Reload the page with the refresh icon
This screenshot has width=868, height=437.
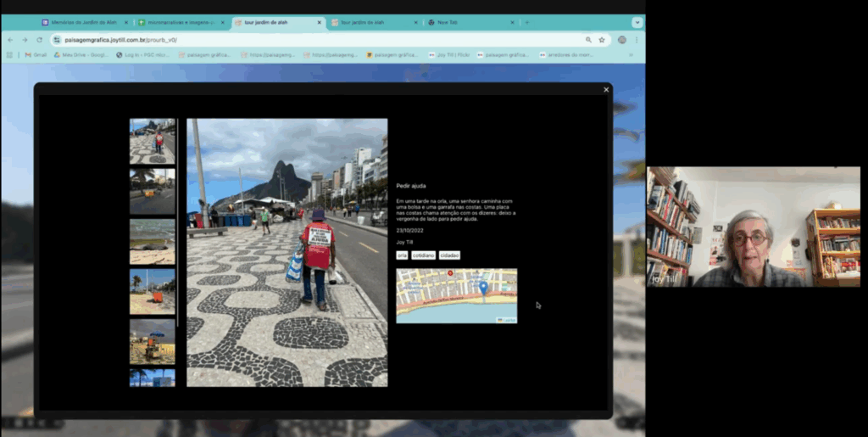tap(39, 40)
